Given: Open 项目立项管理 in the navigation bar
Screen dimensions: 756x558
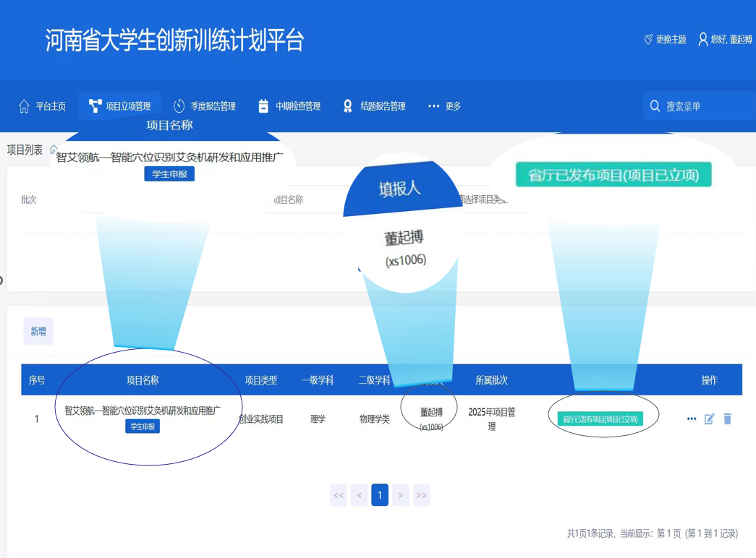Looking at the screenshot, I should (120, 106).
